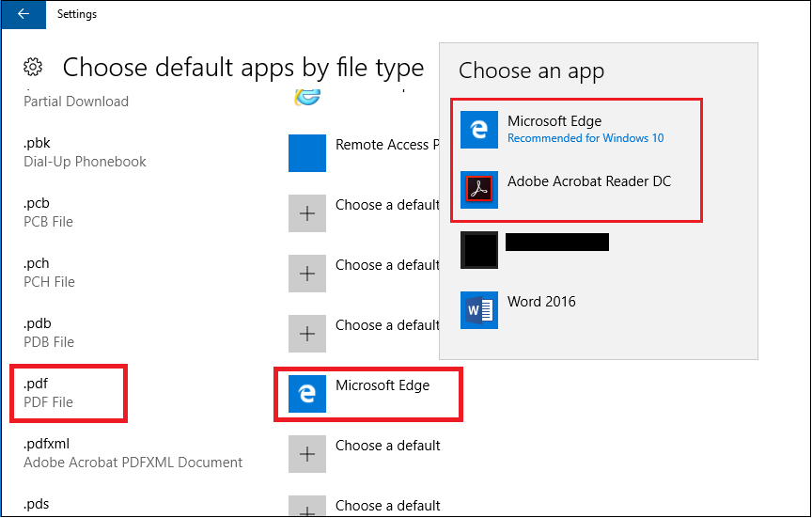This screenshot has width=812, height=518.
Task: Click the plus icon for .pdfxml
Action: pyautogui.click(x=307, y=454)
